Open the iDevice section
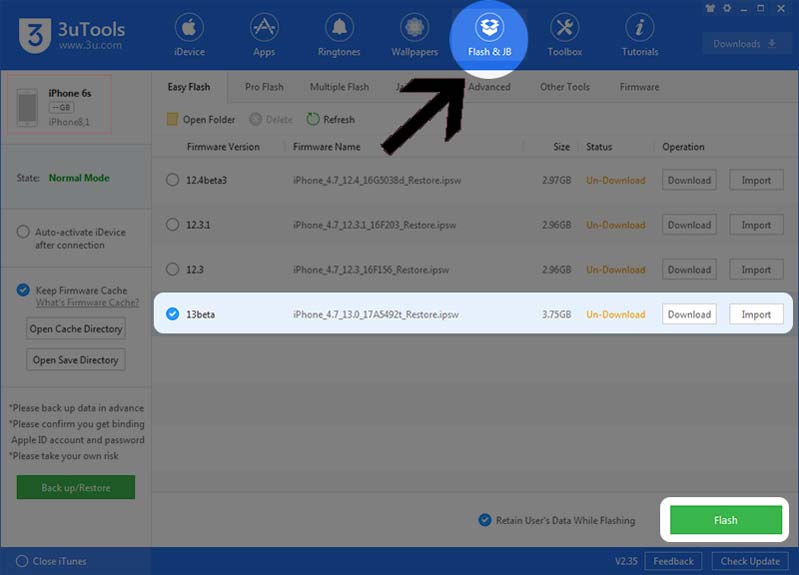The height and width of the screenshot is (575, 799). (189, 35)
